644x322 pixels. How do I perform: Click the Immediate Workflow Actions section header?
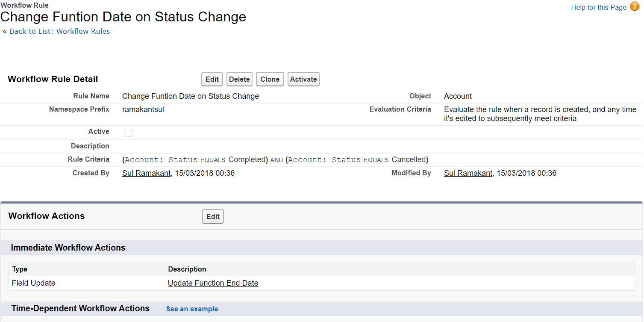click(68, 248)
